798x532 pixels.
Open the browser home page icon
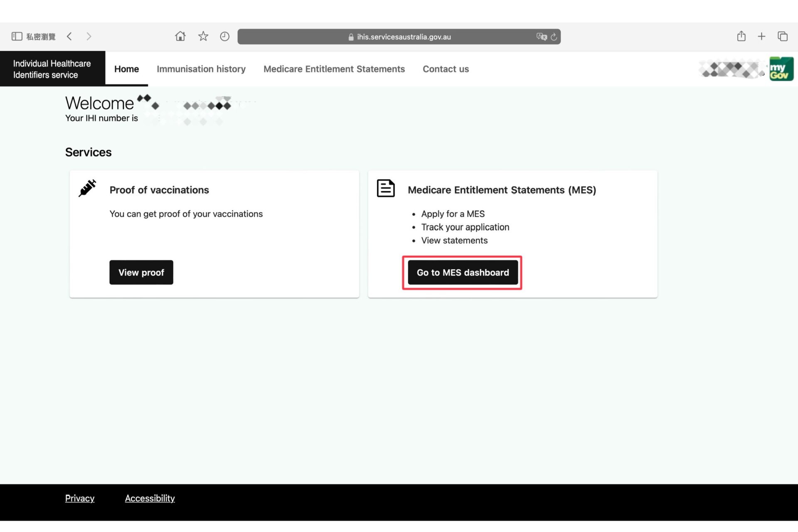tap(180, 37)
